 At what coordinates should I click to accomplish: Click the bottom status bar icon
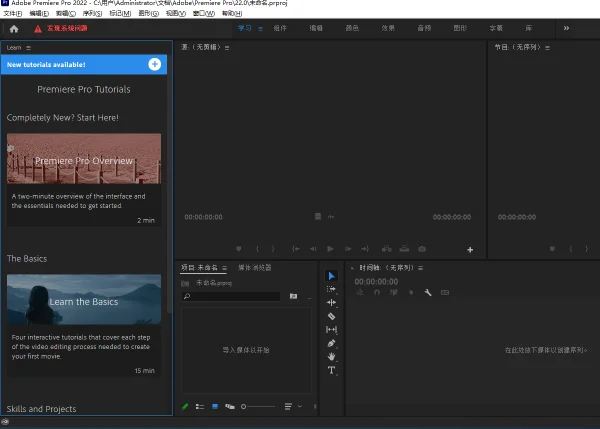(5, 422)
